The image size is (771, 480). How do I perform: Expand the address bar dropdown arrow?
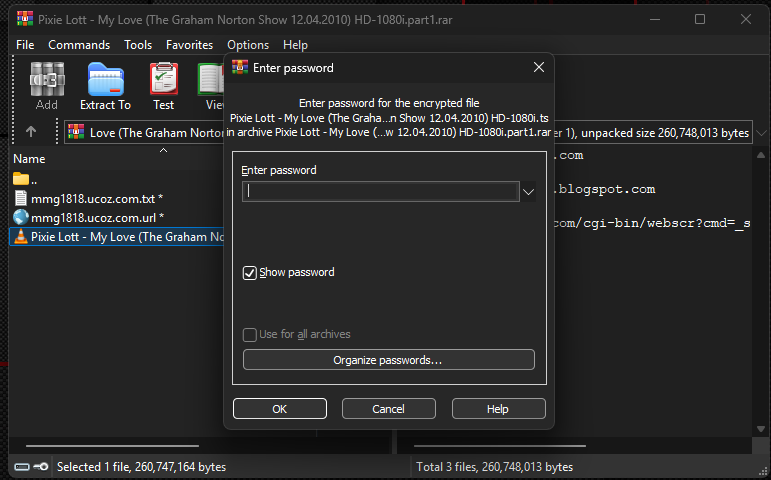(761, 133)
